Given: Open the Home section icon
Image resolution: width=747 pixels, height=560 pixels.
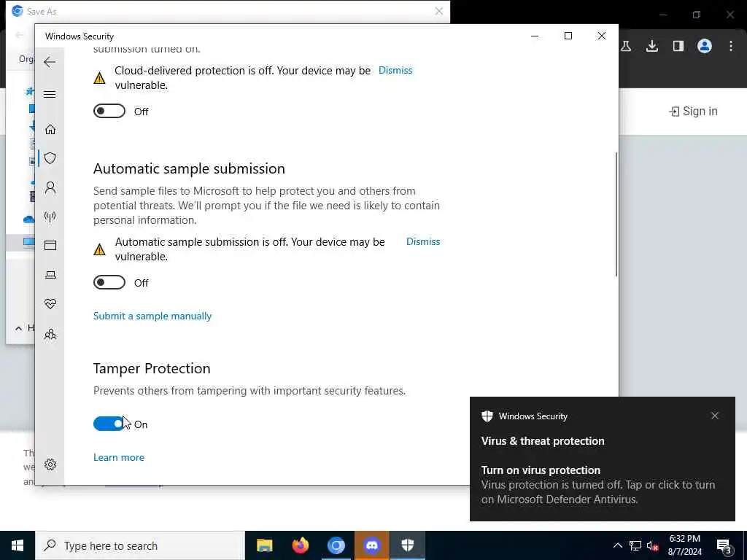Looking at the screenshot, I should click(50, 130).
